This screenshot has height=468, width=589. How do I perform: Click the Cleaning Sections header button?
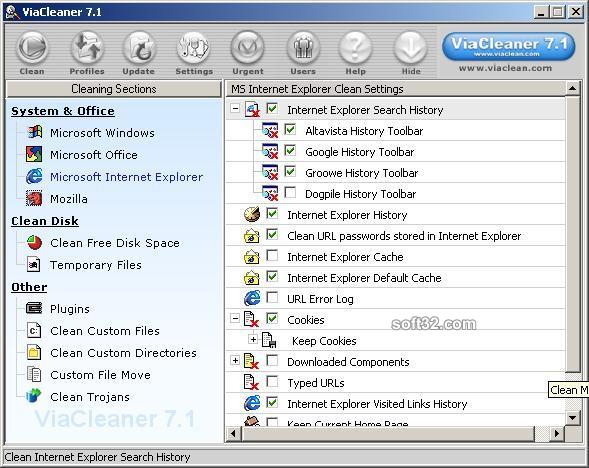point(114,89)
